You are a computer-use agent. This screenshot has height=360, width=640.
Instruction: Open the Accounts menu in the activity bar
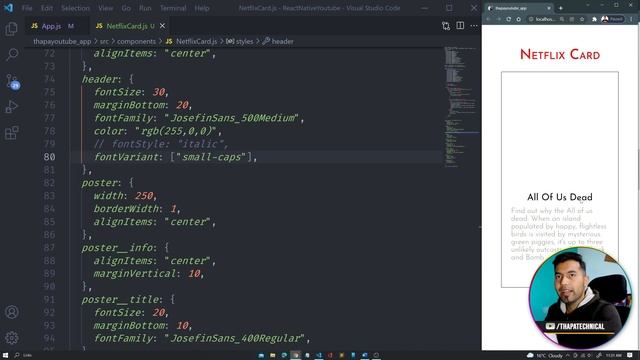11,312
